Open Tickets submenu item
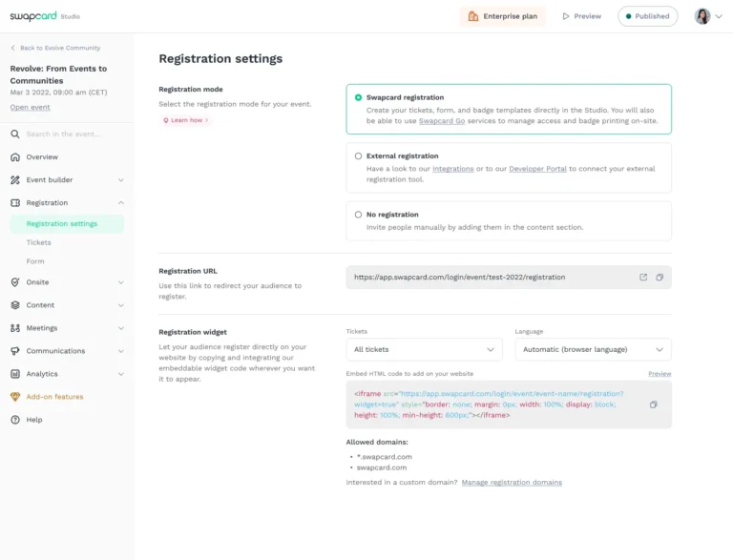The height and width of the screenshot is (560, 733). [39, 242]
